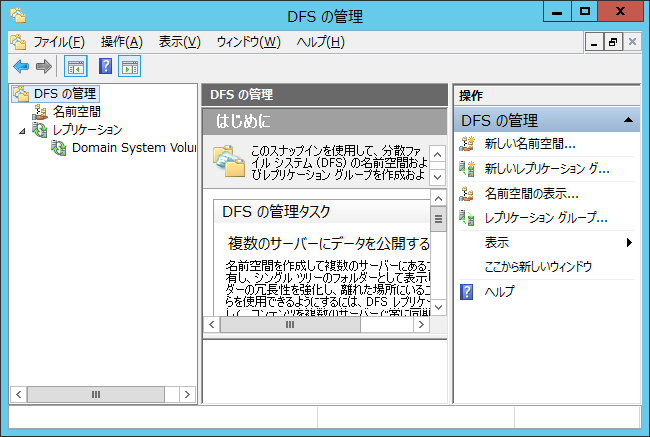Click the MMC icon in the menu bar
650x437 pixels.
[x=18, y=42]
